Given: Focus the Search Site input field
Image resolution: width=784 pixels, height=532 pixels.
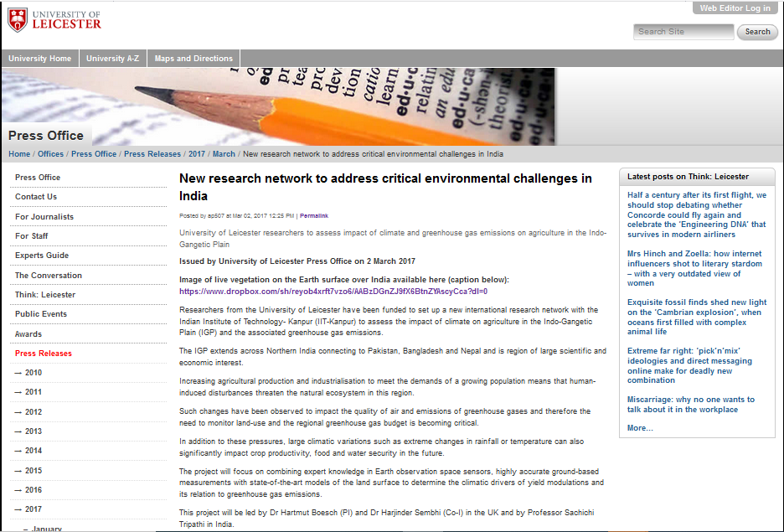Looking at the screenshot, I should (683, 32).
